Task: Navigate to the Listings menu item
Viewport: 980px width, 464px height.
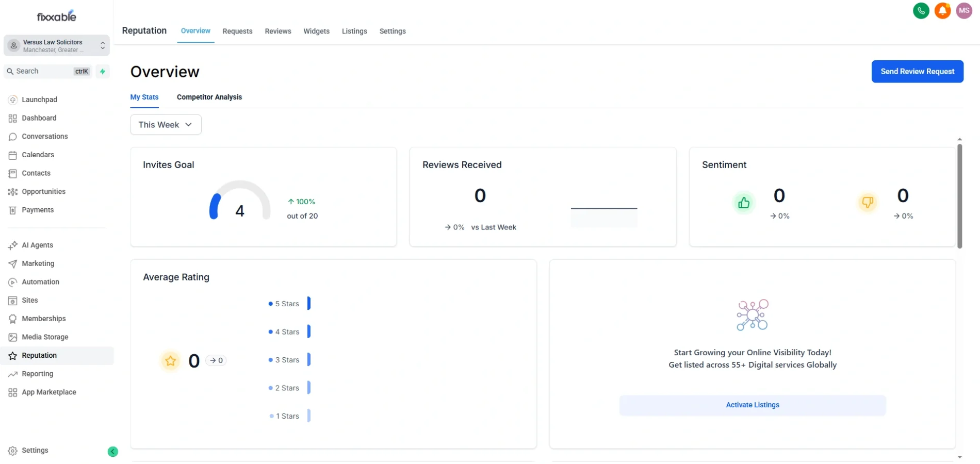Action: pyautogui.click(x=354, y=31)
